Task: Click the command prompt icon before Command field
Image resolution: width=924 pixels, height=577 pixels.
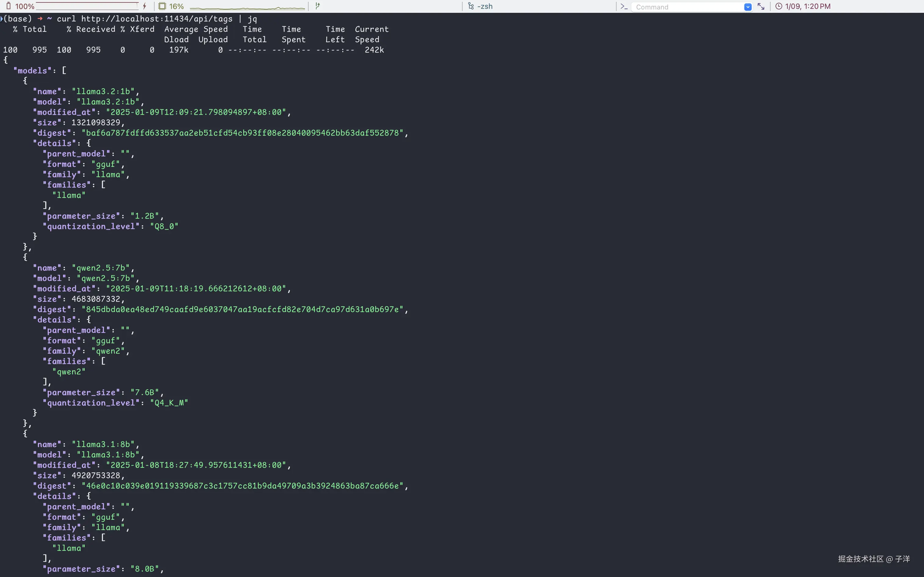Action: point(624,6)
